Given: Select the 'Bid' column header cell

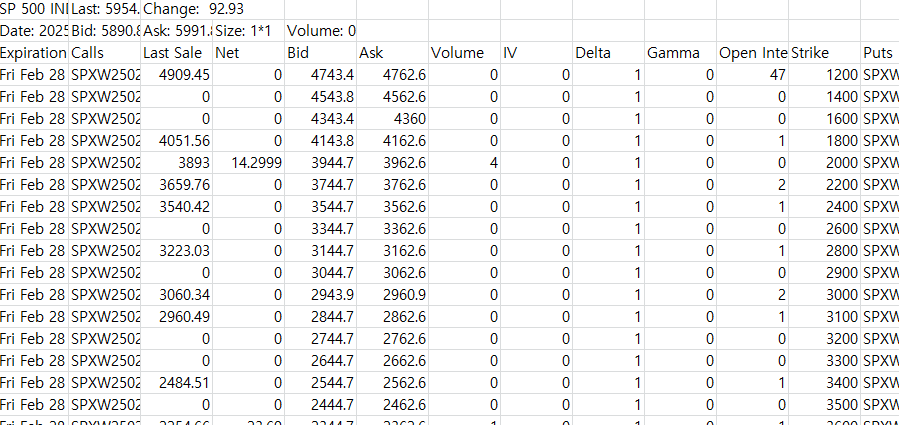Looking at the screenshot, I should coord(320,53).
